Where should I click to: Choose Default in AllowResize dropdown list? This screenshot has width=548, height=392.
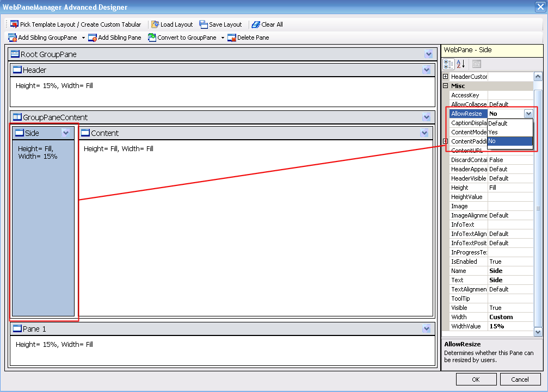pyautogui.click(x=509, y=123)
